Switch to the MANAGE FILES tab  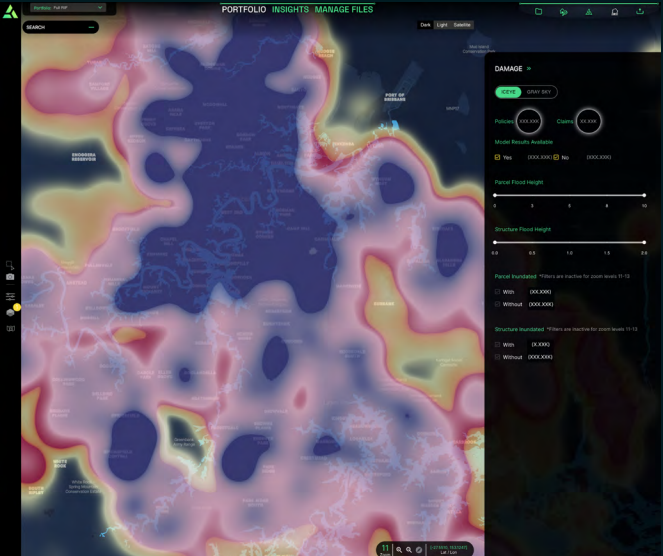(x=344, y=9)
